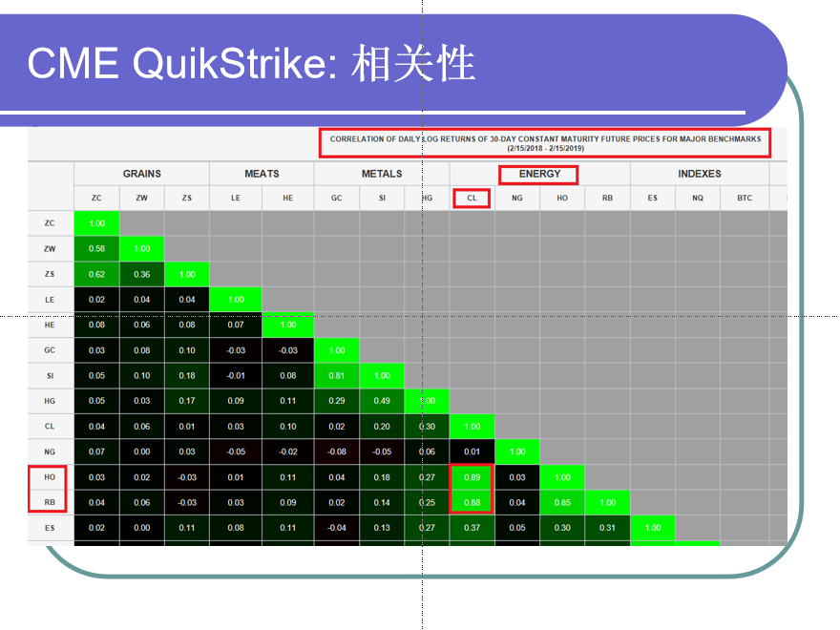Select the BTC column header
Viewport: 840px width, 630px height.
[x=745, y=198]
